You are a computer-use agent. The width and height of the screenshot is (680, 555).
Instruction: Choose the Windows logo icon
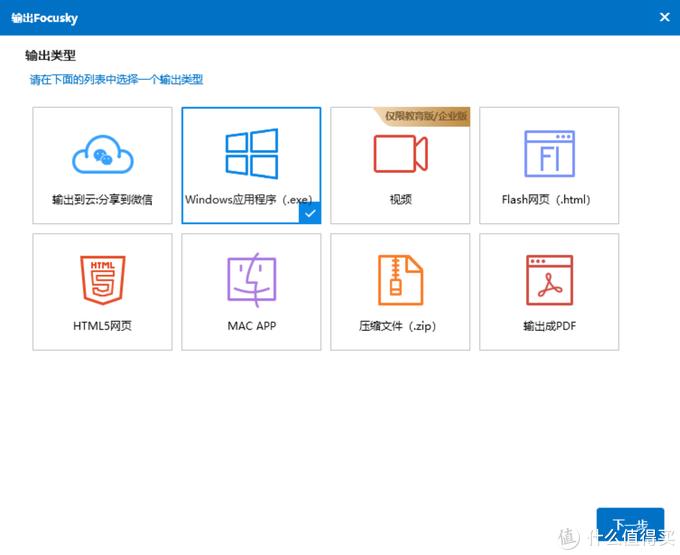(x=252, y=153)
